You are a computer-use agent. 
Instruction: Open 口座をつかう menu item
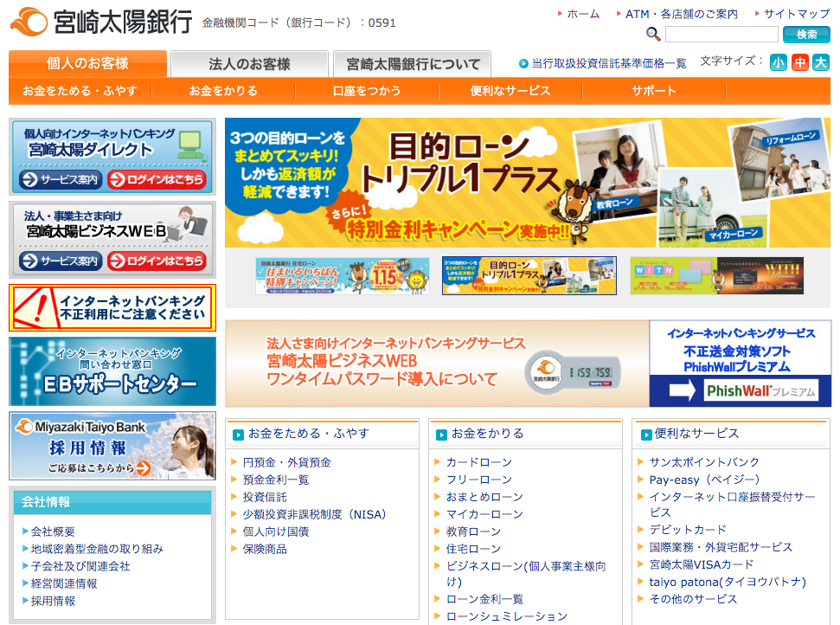pos(367,91)
